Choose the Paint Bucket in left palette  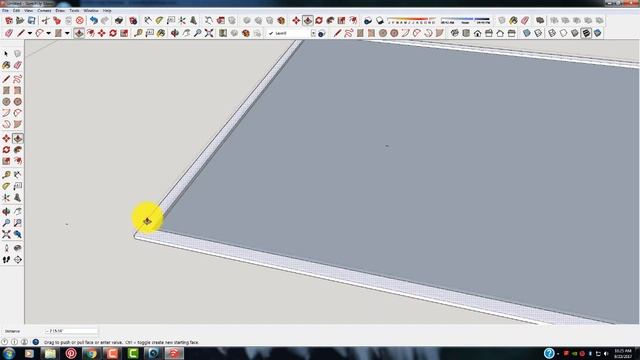click(x=6, y=65)
